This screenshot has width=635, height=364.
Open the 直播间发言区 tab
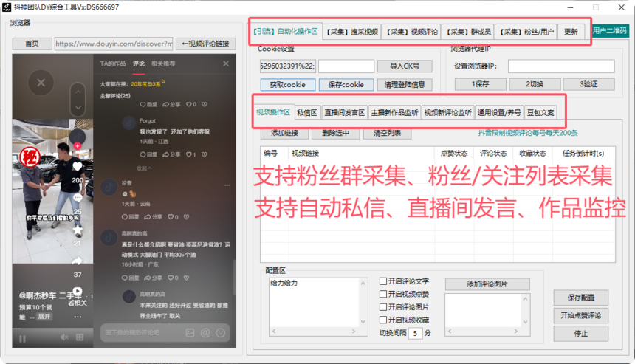(x=344, y=112)
